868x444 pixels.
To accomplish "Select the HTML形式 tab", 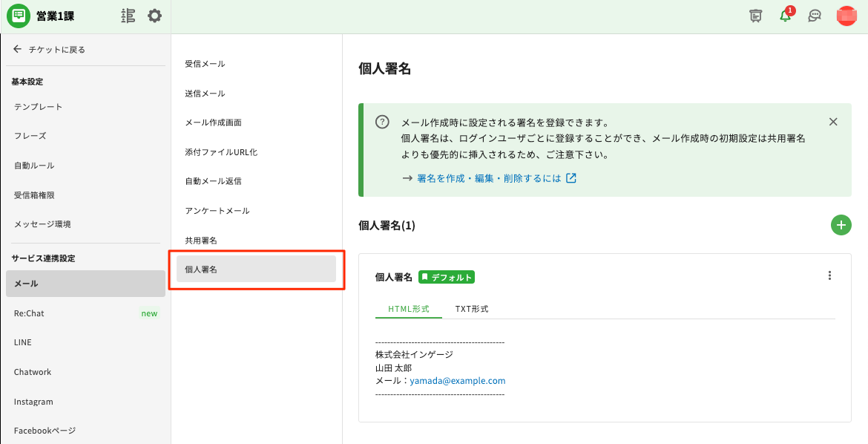I will pyautogui.click(x=409, y=309).
